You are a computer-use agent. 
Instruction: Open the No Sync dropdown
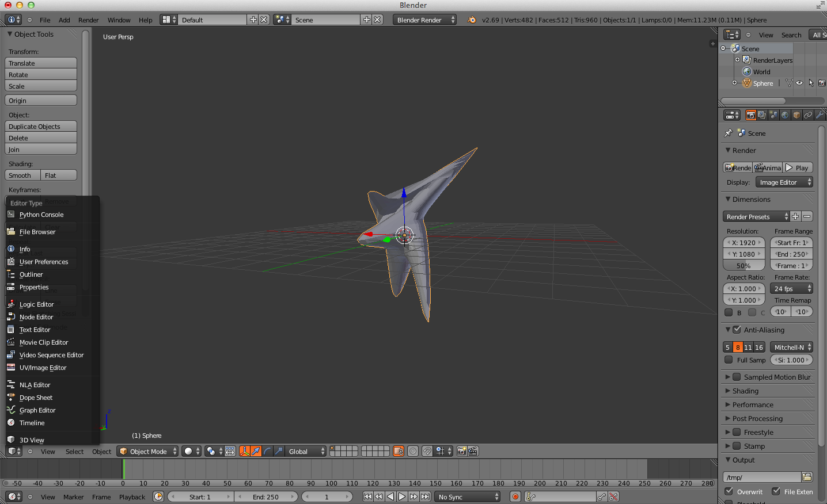[467, 497]
